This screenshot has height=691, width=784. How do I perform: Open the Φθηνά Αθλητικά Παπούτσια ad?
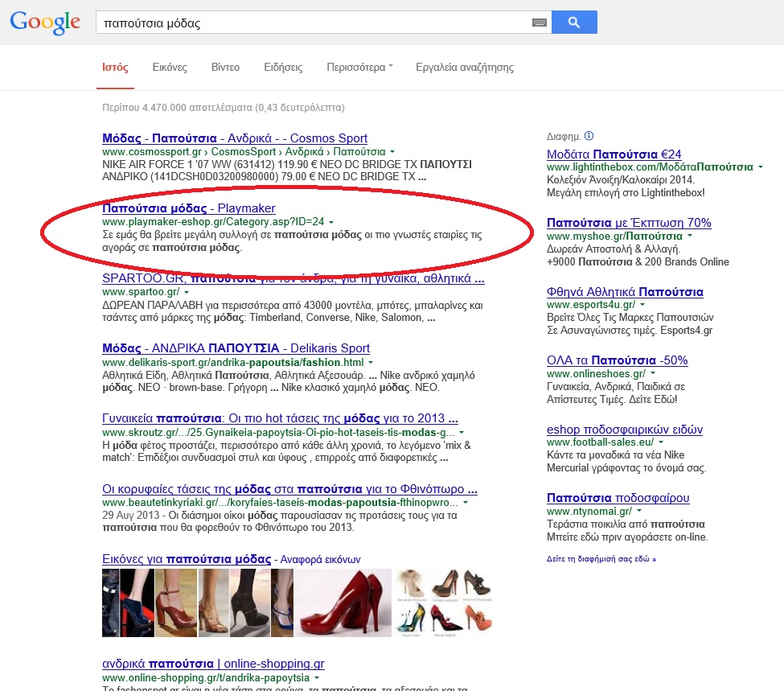click(x=625, y=292)
